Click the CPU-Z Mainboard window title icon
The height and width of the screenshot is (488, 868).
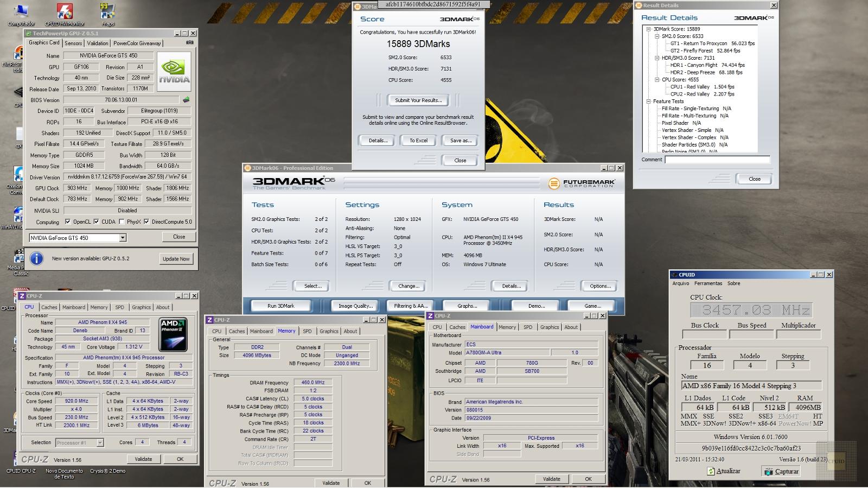[431, 315]
